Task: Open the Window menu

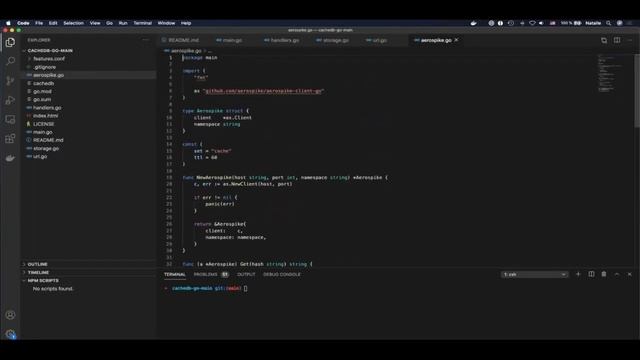Action: click(166, 23)
